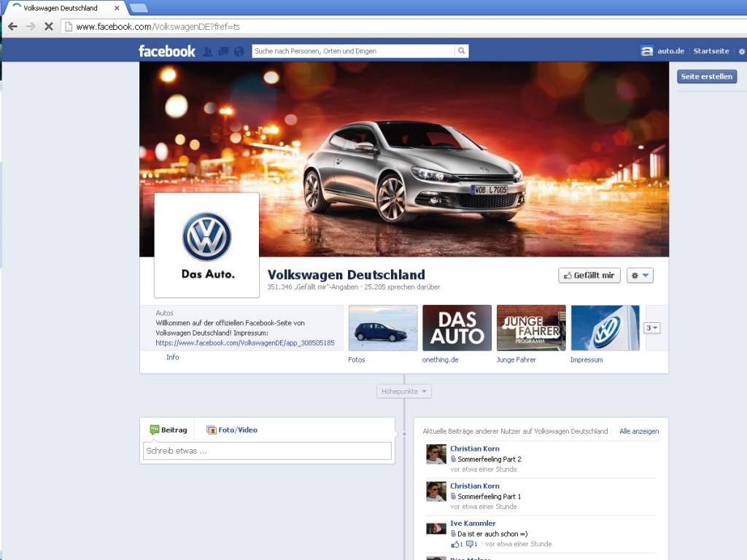Click like count icon on Ive Kammler post
This screenshot has height=560, width=747.
click(457, 544)
